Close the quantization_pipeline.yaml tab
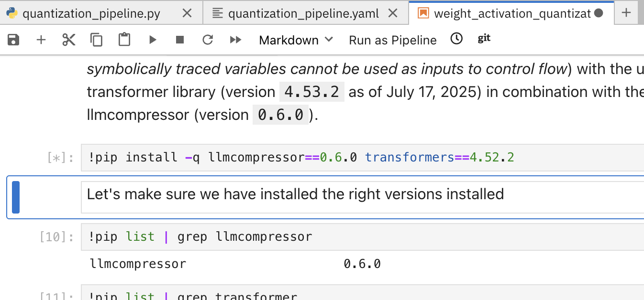 pos(393,13)
